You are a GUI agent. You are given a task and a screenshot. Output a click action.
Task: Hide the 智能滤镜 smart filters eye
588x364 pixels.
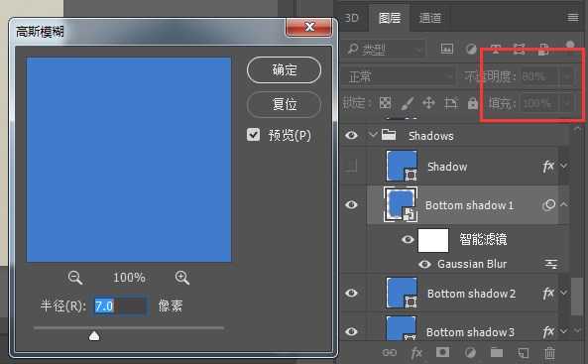click(x=408, y=239)
